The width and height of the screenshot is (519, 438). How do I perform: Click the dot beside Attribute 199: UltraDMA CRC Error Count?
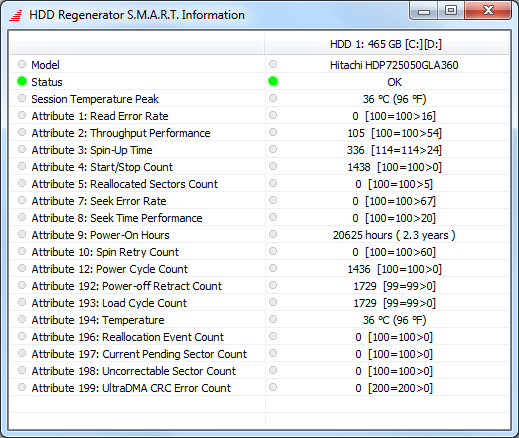(x=22, y=387)
